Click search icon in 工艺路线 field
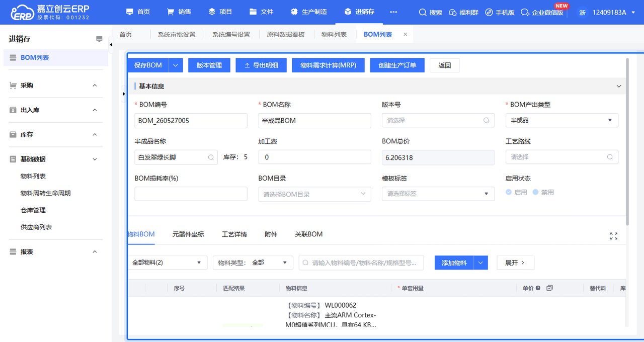644x342 pixels. coord(610,157)
